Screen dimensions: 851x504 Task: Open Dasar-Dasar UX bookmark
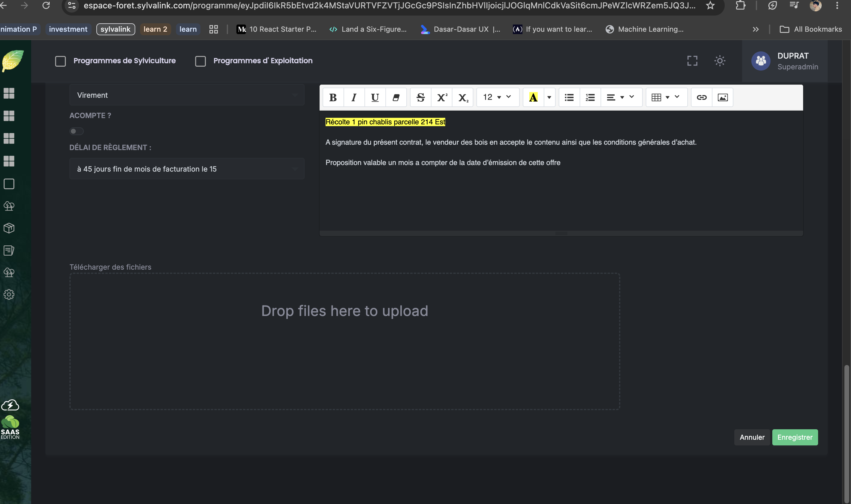click(x=461, y=29)
